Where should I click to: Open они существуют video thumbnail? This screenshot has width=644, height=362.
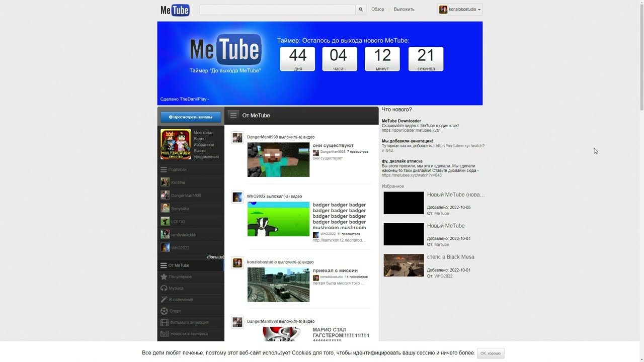(x=278, y=159)
